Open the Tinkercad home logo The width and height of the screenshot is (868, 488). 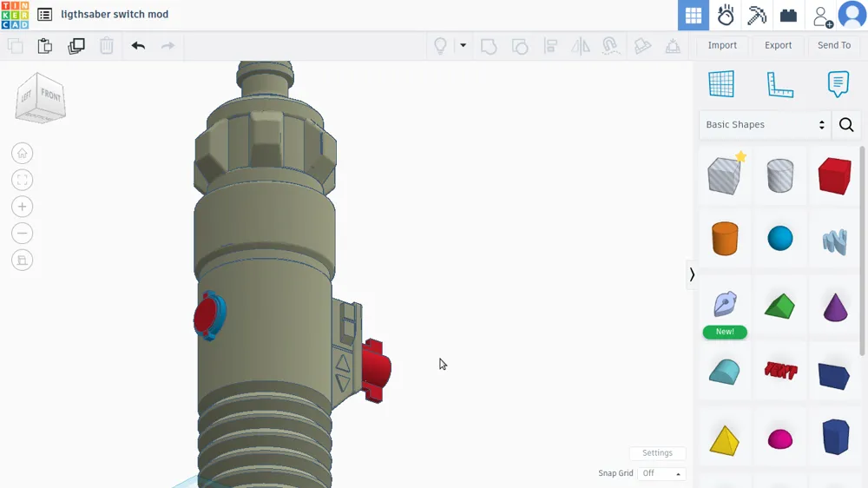[15, 15]
